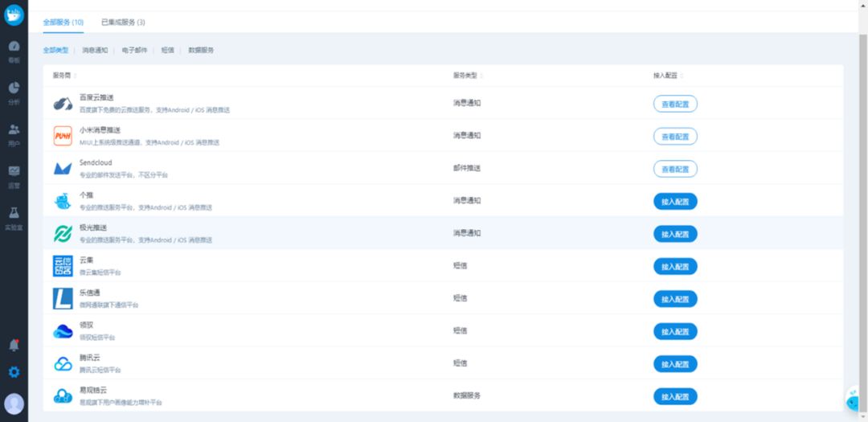This screenshot has height=422, width=868.
Task: Click 查看配置 for 小米消息推送
Action: pyautogui.click(x=675, y=136)
